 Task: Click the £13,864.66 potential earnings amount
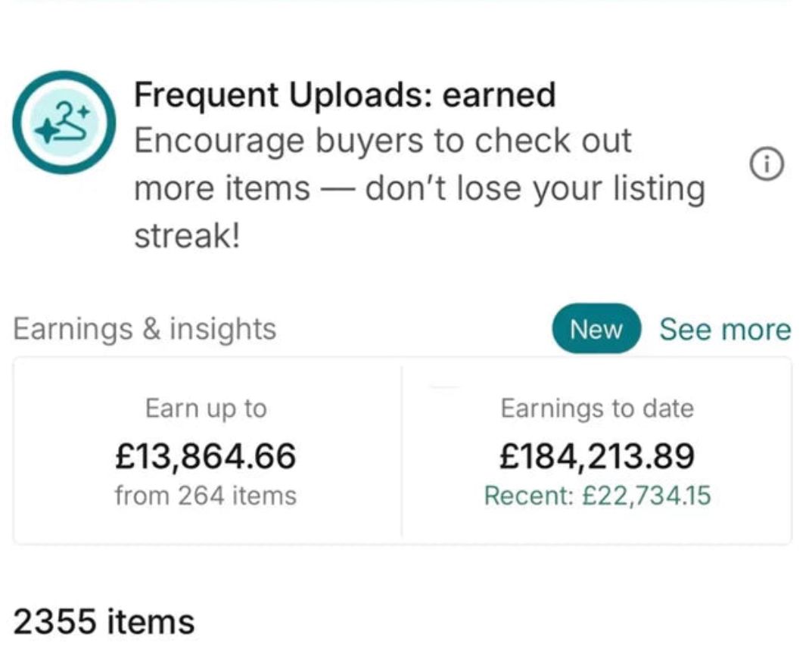(x=206, y=456)
